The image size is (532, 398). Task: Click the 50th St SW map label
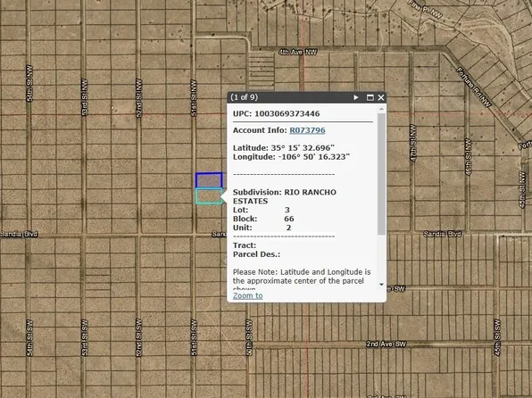249,337
